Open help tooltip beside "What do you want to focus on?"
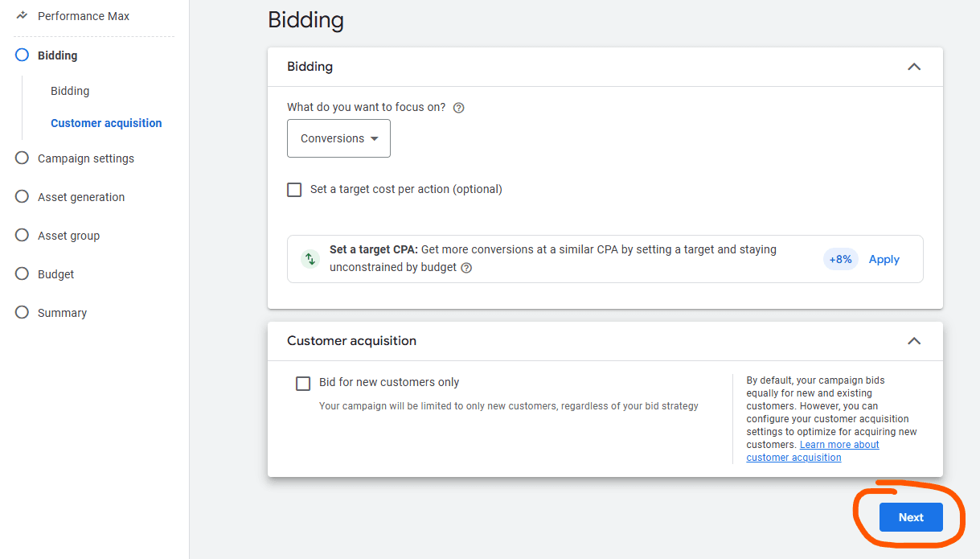Image resolution: width=980 pixels, height=559 pixels. tap(458, 107)
